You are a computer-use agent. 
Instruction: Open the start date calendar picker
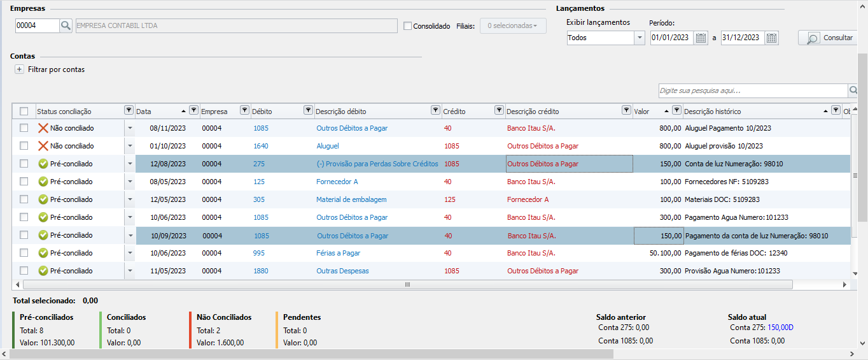pos(701,38)
